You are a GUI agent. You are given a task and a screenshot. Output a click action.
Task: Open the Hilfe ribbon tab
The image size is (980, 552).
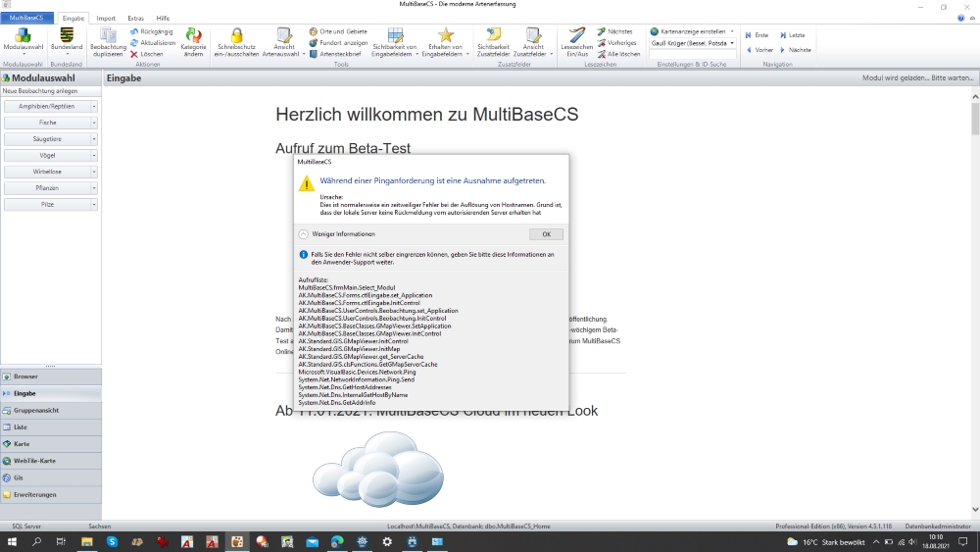point(163,18)
